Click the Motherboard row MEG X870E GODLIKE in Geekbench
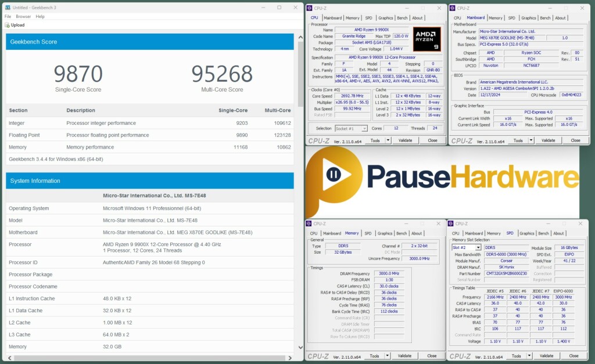Image resolution: width=595 pixels, height=364 pixels. pos(149,232)
